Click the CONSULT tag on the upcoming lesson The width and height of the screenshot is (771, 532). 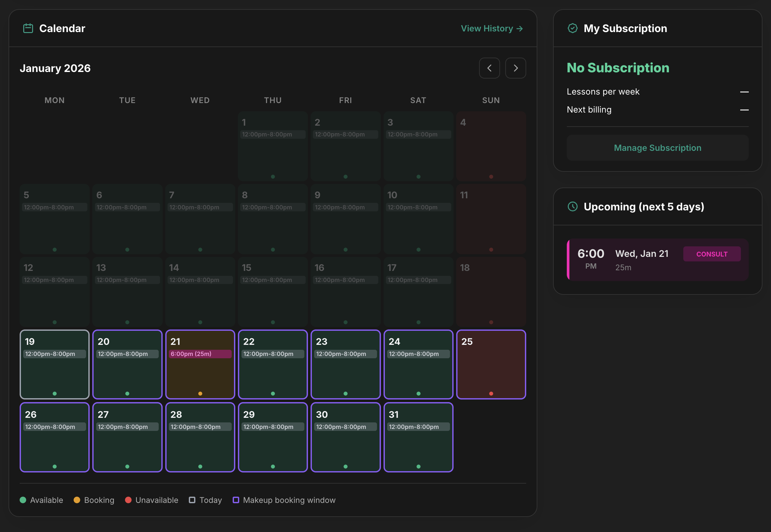tap(712, 254)
